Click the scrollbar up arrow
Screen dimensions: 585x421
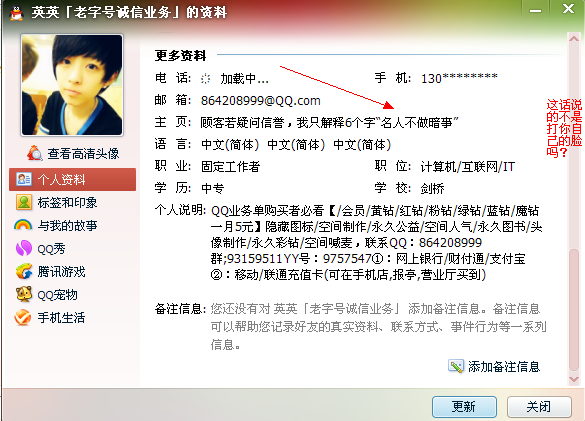[x=574, y=39]
